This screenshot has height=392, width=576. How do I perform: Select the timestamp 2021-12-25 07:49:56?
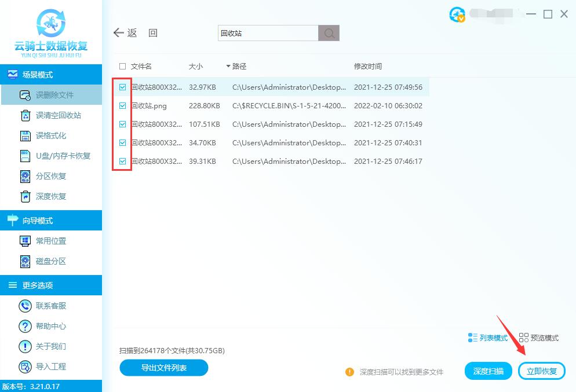pyautogui.click(x=388, y=87)
